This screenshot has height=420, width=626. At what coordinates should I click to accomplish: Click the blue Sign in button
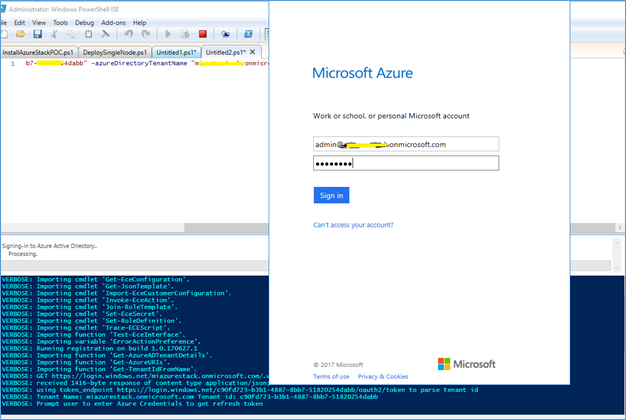tap(331, 195)
